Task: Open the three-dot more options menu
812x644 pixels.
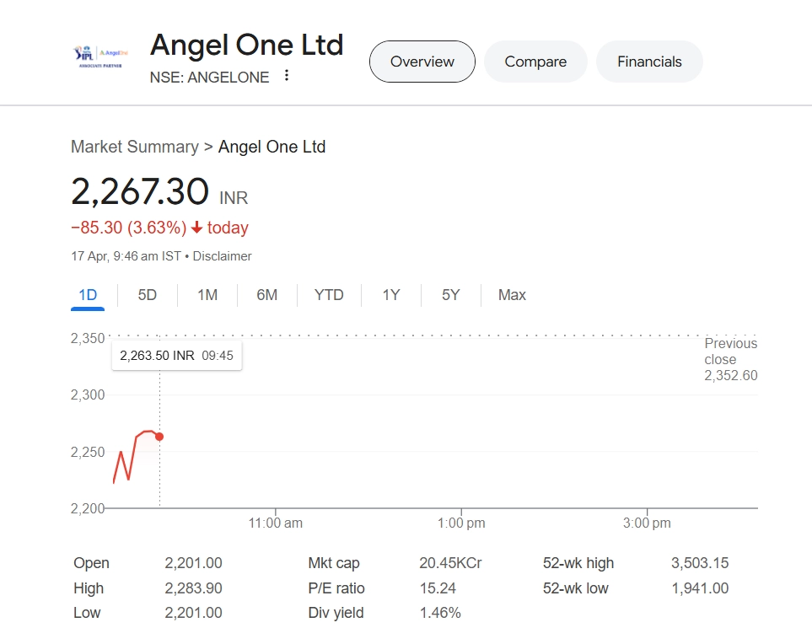Action: coord(287,76)
